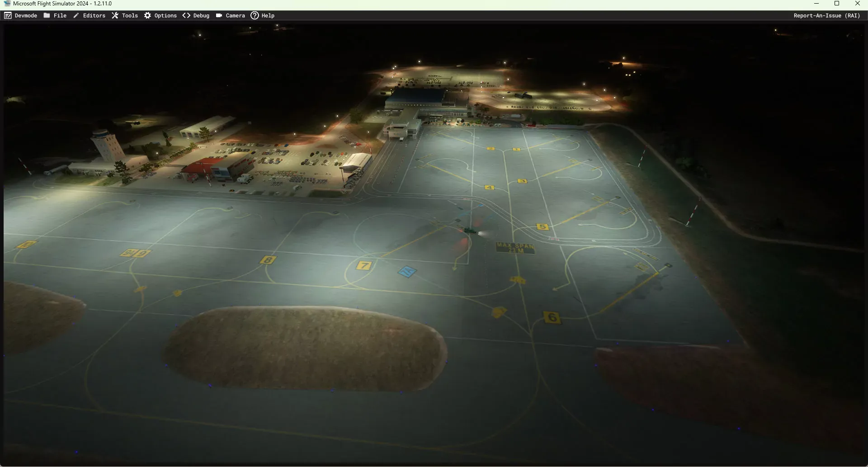Click the yellow stand 6 marking
This screenshot has width=868, height=467.
(552, 318)
